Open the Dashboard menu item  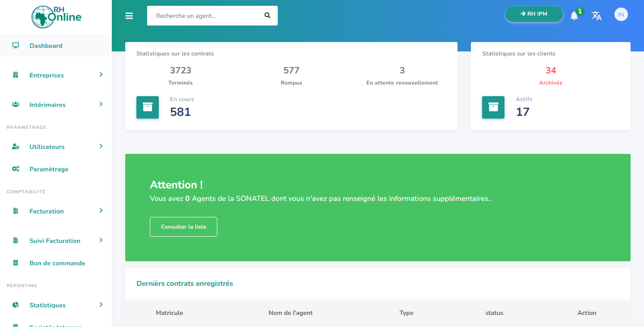[x=46, y=46]
